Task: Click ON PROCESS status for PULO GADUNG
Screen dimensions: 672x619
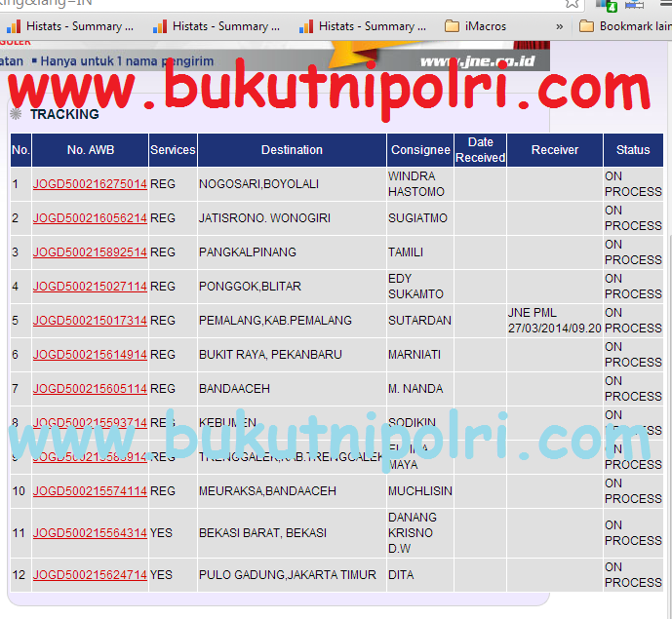Action: [633, 575]
